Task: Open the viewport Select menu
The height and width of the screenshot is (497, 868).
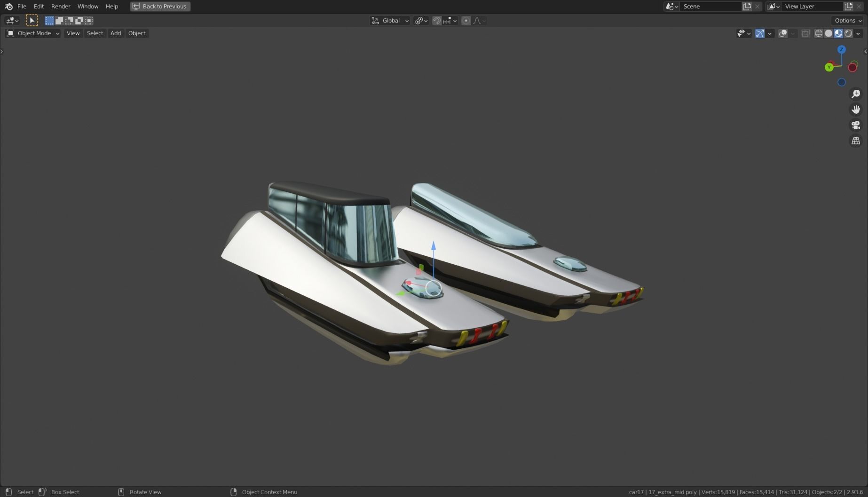Action: (x=95, y=33)
